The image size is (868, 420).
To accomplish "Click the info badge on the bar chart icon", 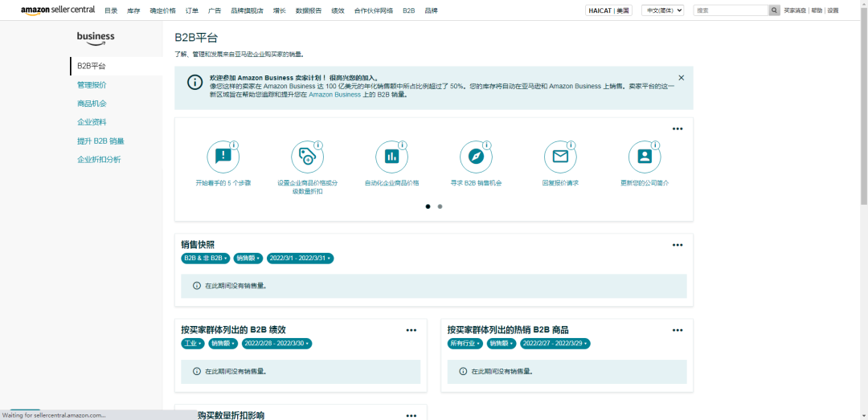I will coord(403,145).
